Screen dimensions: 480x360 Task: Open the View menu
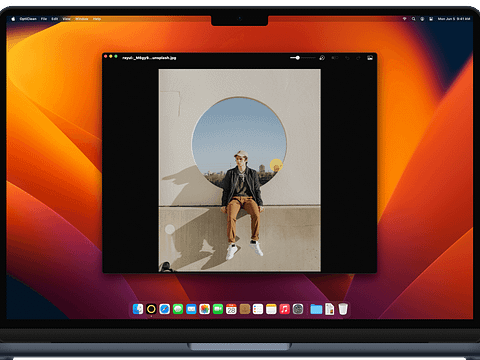[x=67, y=19]
